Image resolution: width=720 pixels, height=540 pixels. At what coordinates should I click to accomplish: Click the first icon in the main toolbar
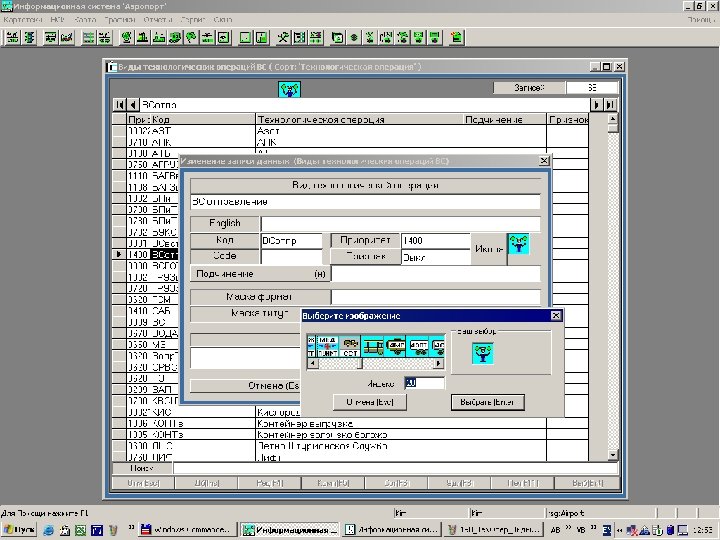click(14, 37)
